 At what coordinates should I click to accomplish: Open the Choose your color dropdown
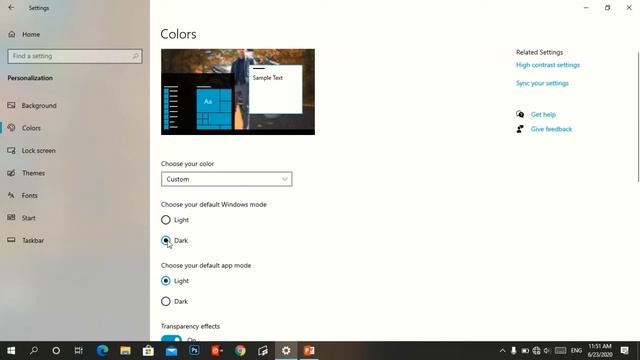click(x=227, y=179)
